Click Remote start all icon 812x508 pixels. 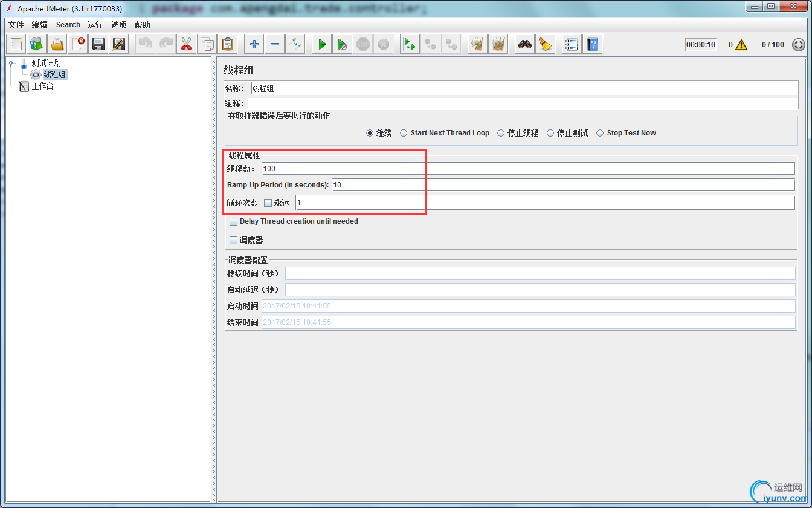[410, 44]
